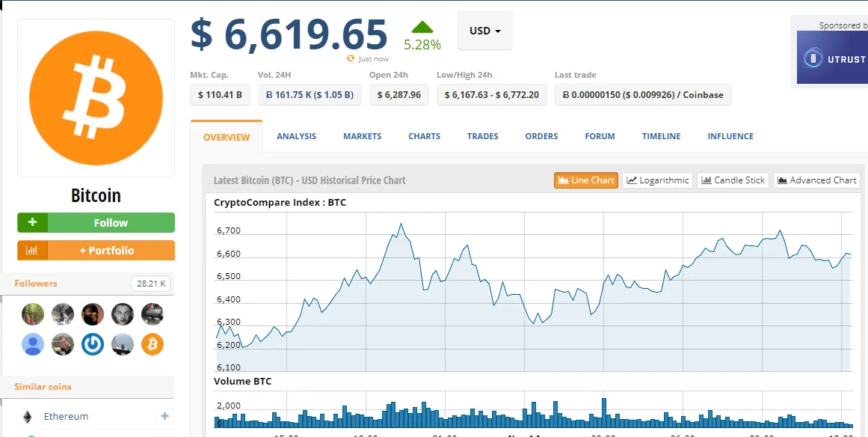This screenshot has height=437, width=868.
Task: Open the Charts tab
Action: coord(425,136)
